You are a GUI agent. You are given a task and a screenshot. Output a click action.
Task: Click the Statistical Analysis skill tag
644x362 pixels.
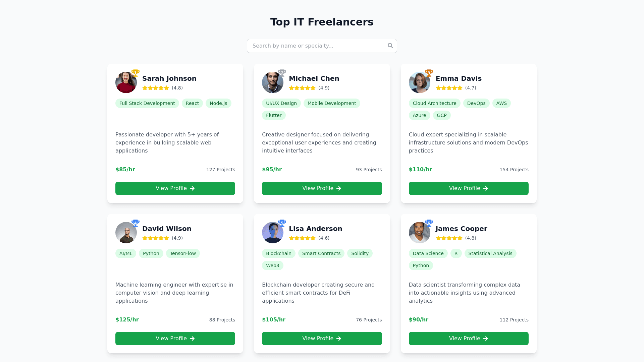click(x=490, y=253)
